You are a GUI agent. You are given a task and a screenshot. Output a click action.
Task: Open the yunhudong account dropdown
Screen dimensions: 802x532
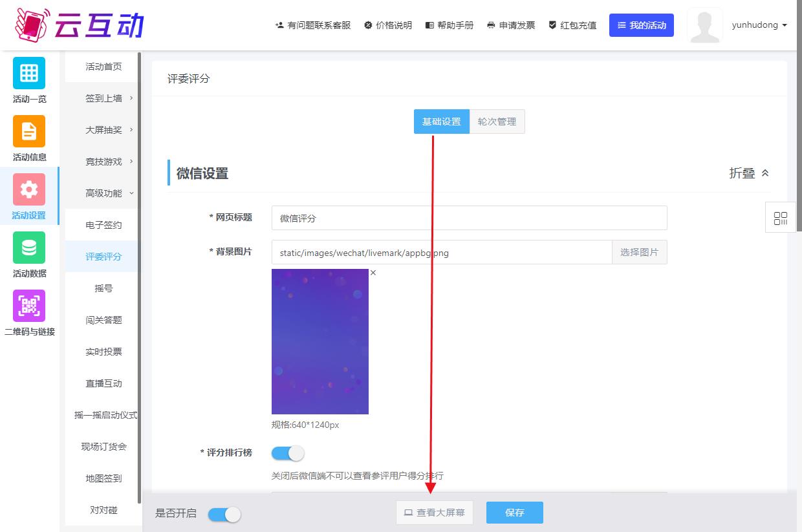point(759,25)
